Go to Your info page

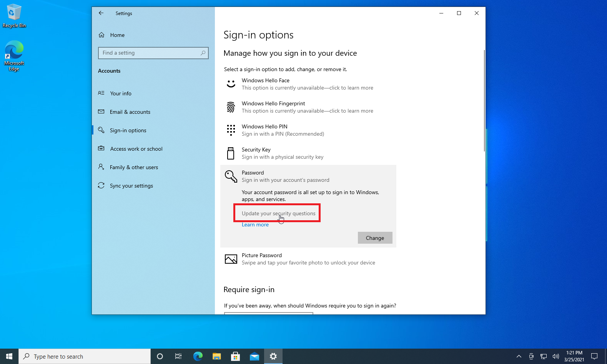(153, 93)
